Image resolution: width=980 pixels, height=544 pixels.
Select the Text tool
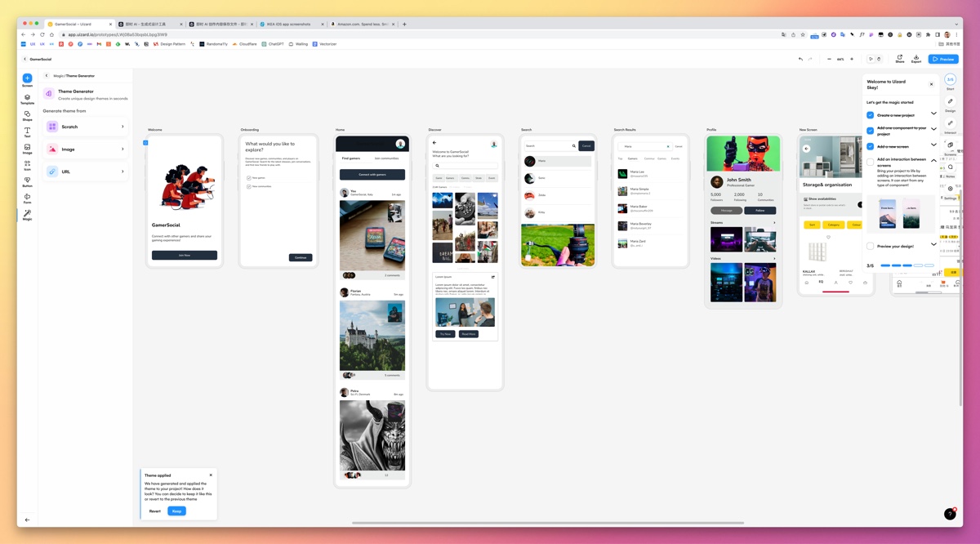(27, 132)
